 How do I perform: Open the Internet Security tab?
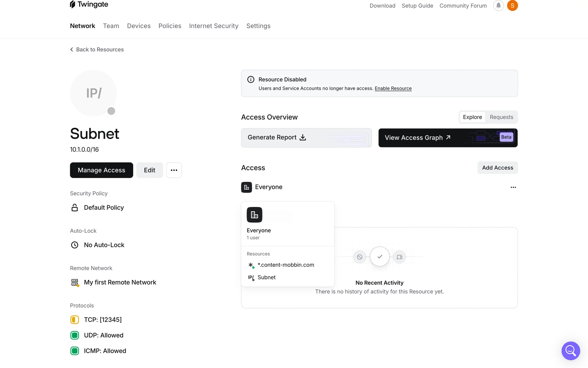pyautogui.click(x=213, y=26)
